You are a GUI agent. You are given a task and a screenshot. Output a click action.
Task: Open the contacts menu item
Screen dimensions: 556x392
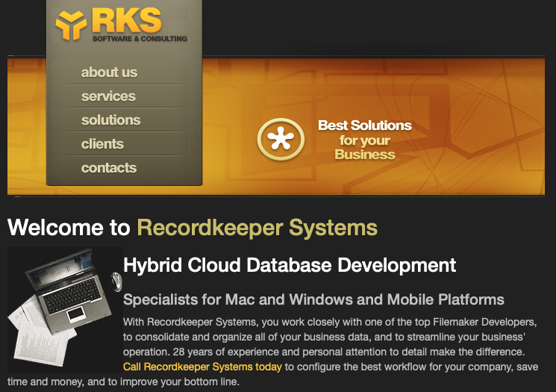[x=109, y=167]
